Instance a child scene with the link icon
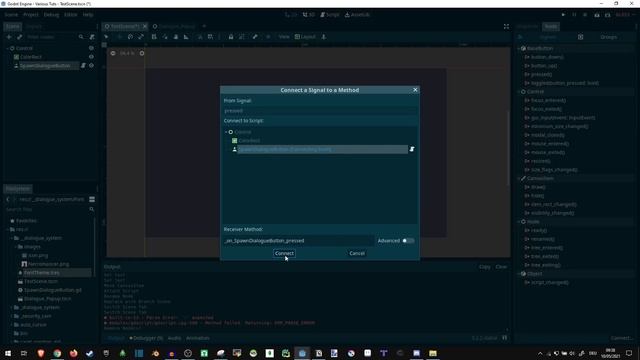 point(19,37)
